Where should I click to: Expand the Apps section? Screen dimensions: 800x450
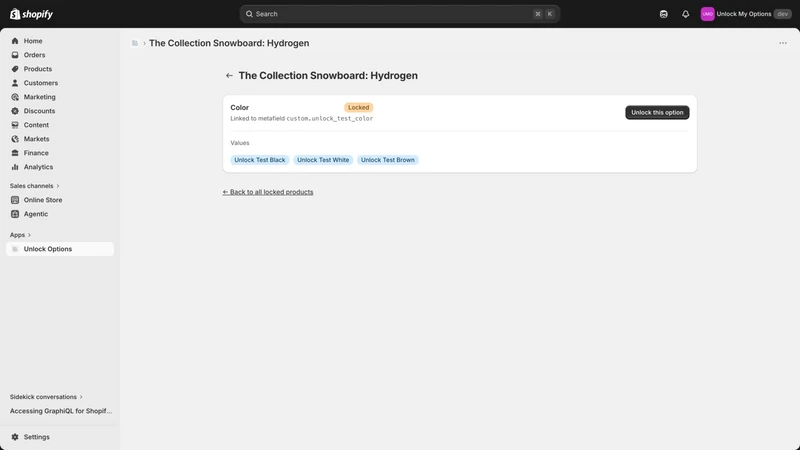(20, 235)
